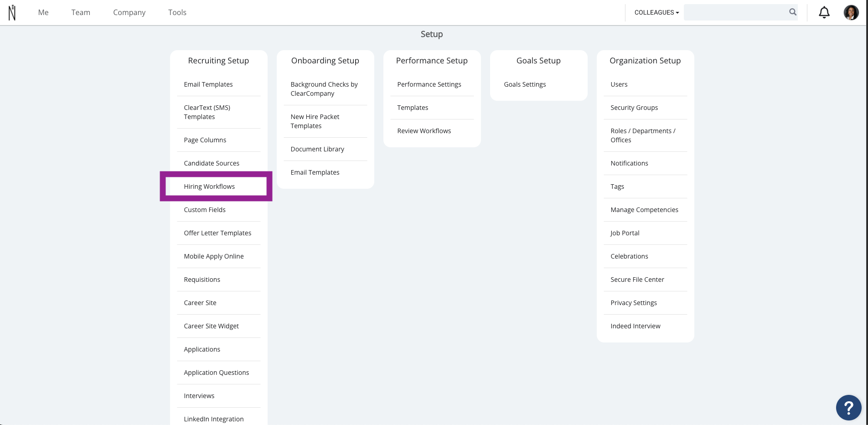Image resolution: width=868 pixels, height=425 pixels.
Task: Navigate to Manage Competencies
Action: (644, 210)
